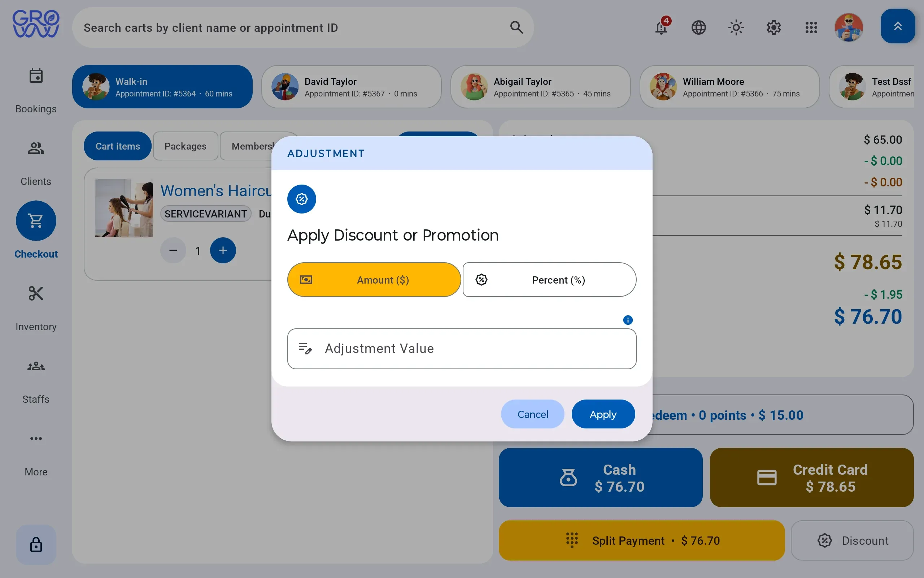Viewport: 924px width, 578px height.
Task: Click the SERVICEVARIANT tag
Action: click(x=205, y=214)
